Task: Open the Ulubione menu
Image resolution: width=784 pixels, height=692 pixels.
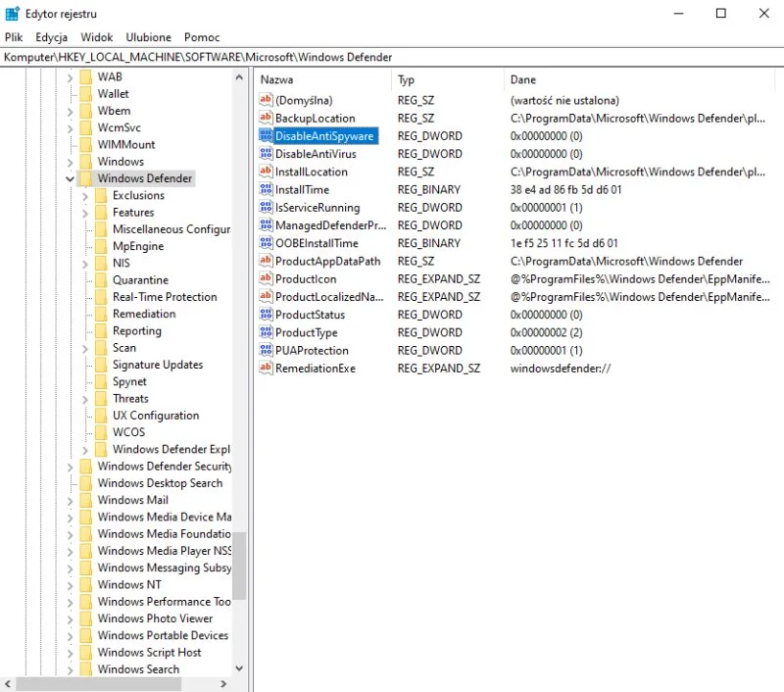Action: (x=148, y=37)
